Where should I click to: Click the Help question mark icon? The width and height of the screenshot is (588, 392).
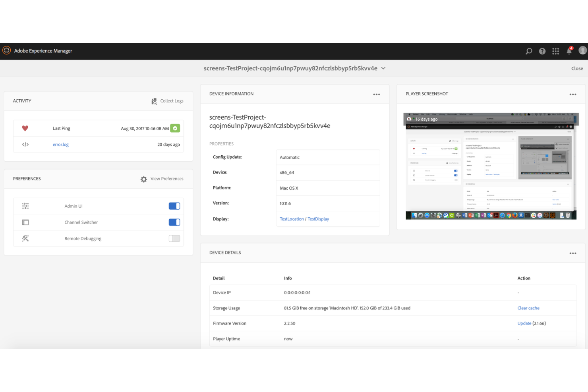coord(542,51)
